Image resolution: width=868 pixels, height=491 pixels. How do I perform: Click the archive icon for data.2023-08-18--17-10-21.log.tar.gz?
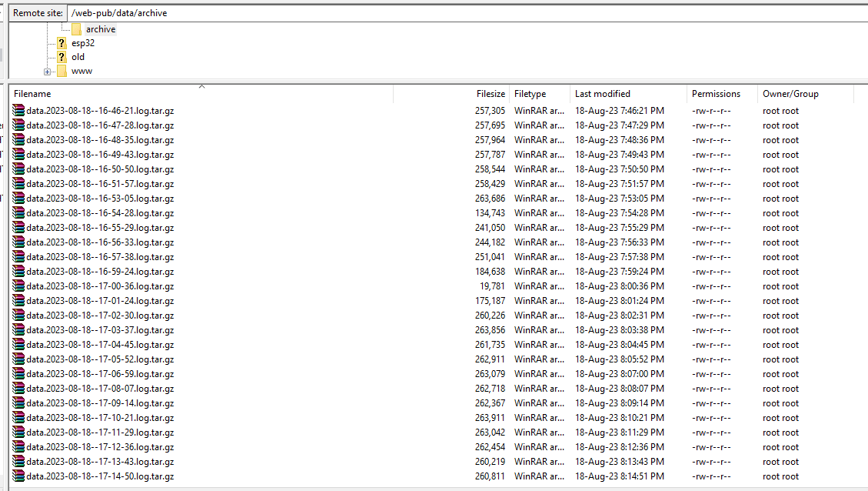point(18,417)
